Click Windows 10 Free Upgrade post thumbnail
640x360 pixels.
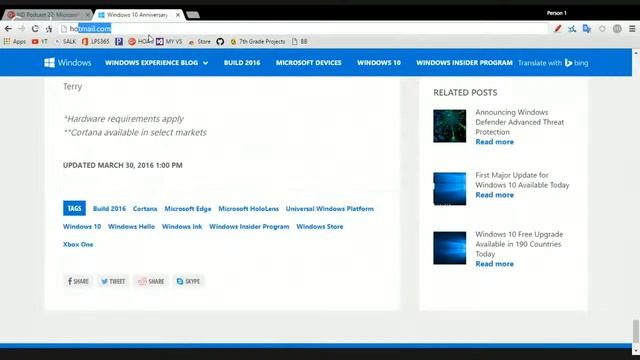(x=449, y=248)
